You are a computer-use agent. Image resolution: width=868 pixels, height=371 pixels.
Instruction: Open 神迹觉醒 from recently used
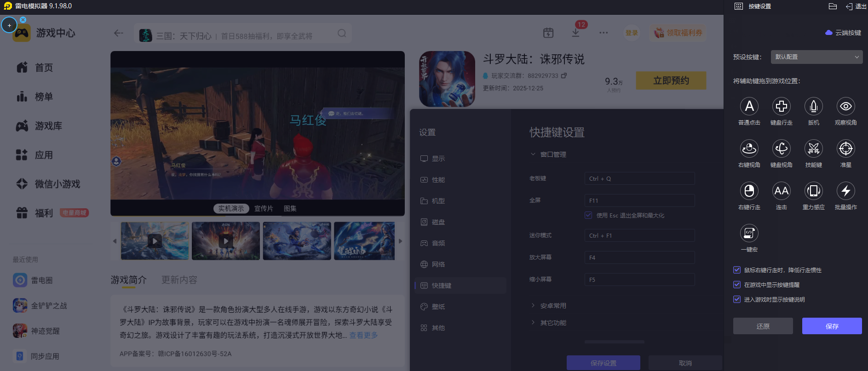[x=36, y=331]
